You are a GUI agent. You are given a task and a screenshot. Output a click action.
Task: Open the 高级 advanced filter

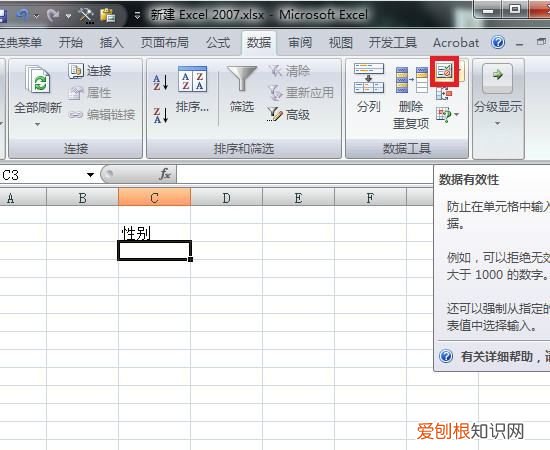[289, 114]
